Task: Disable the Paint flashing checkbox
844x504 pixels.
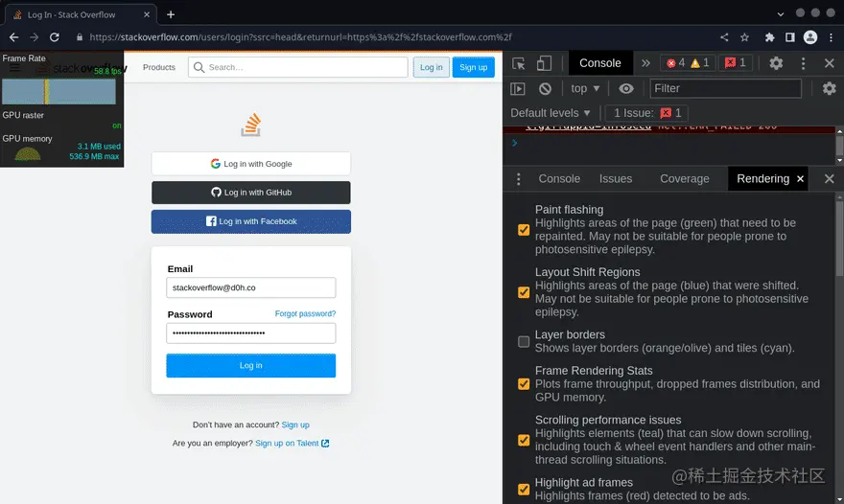Action: pyautogui.click(x=524, y=230)
